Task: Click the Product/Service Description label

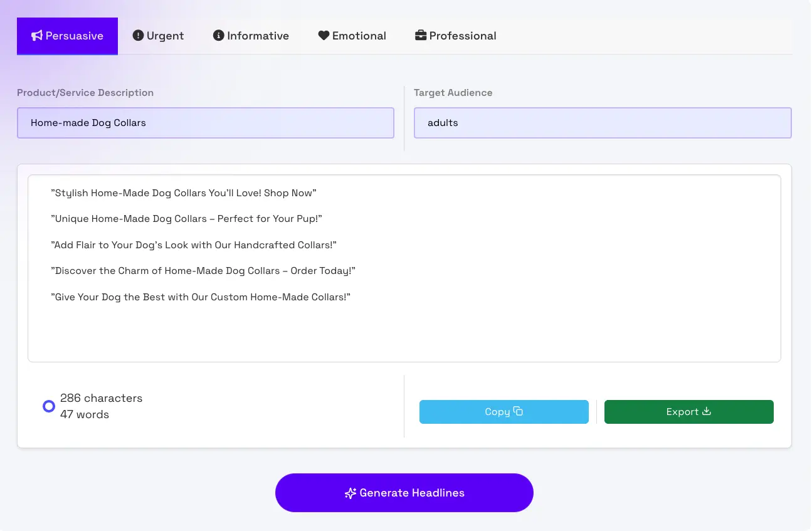Action: point(85,93)
